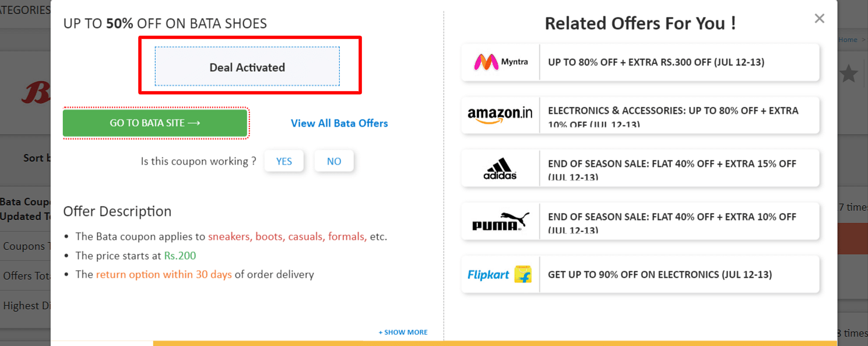
Task: Go to Bata site green button
Action: (x=155, y=123)
